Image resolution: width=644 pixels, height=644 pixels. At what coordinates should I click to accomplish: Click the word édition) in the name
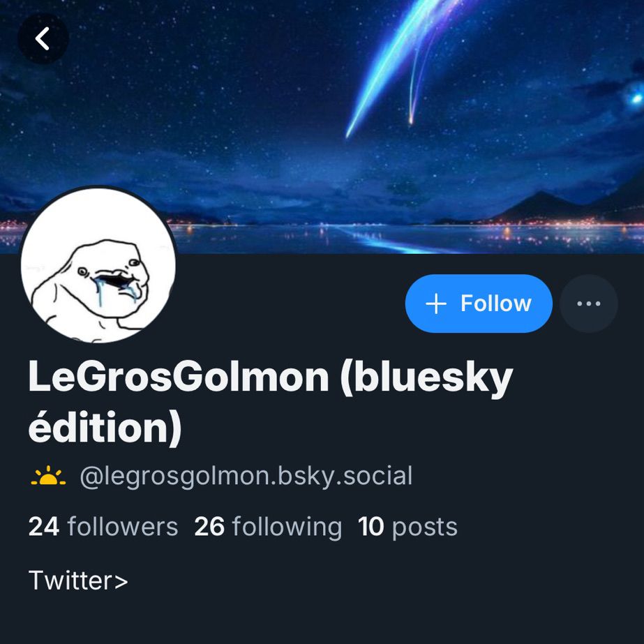pos(105,427)
